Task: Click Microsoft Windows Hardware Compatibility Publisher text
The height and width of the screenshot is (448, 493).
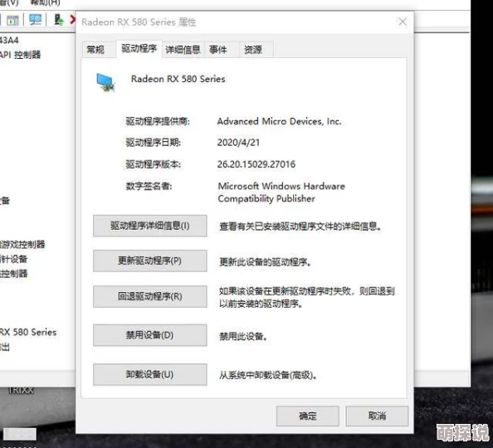Action: pyautogui.click(x=281, y=192)
